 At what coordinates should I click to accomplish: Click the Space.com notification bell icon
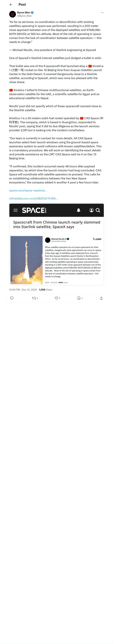pos(78,210)
